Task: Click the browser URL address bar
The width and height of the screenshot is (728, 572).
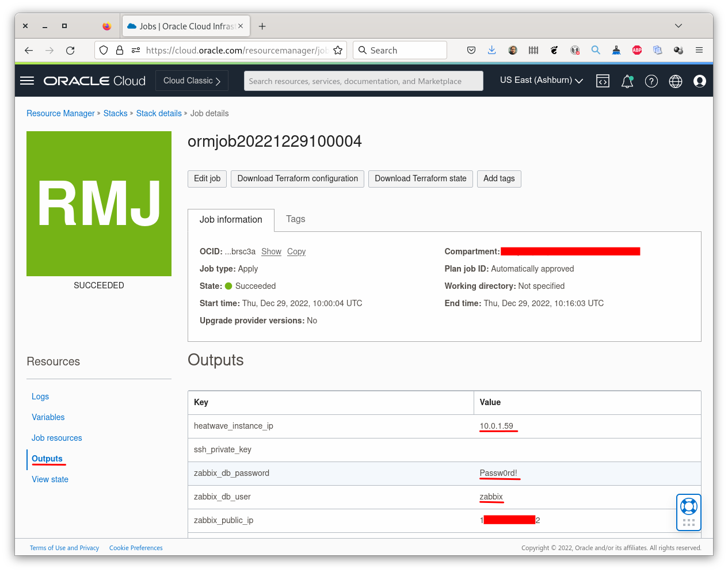Action: tap(220, 50)
